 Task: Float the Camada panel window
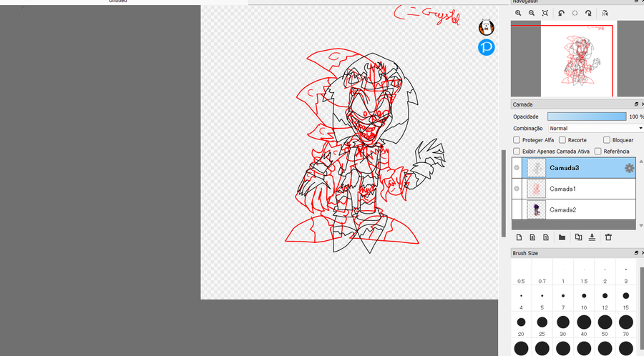point(636,104)
